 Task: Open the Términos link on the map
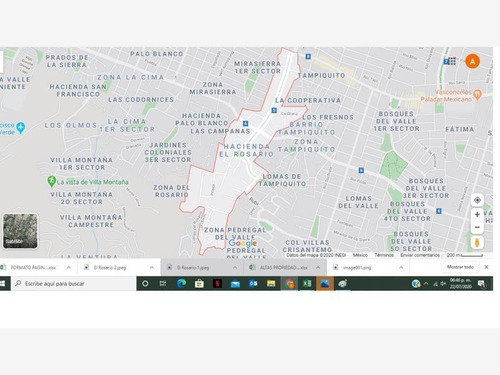point(384,255)
